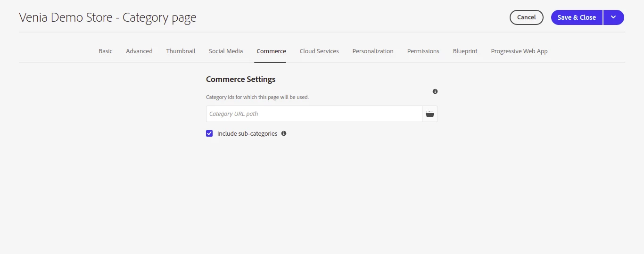Select the Thumbnail tab
The image size is (644, 254).
[181, 51]
